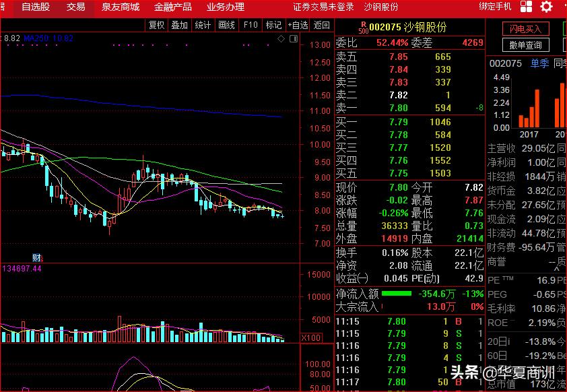The height and width of the screenshot is (392, 567).
Task: Click the panel list icon at chart top-right
Action: [x=294, y=40]
